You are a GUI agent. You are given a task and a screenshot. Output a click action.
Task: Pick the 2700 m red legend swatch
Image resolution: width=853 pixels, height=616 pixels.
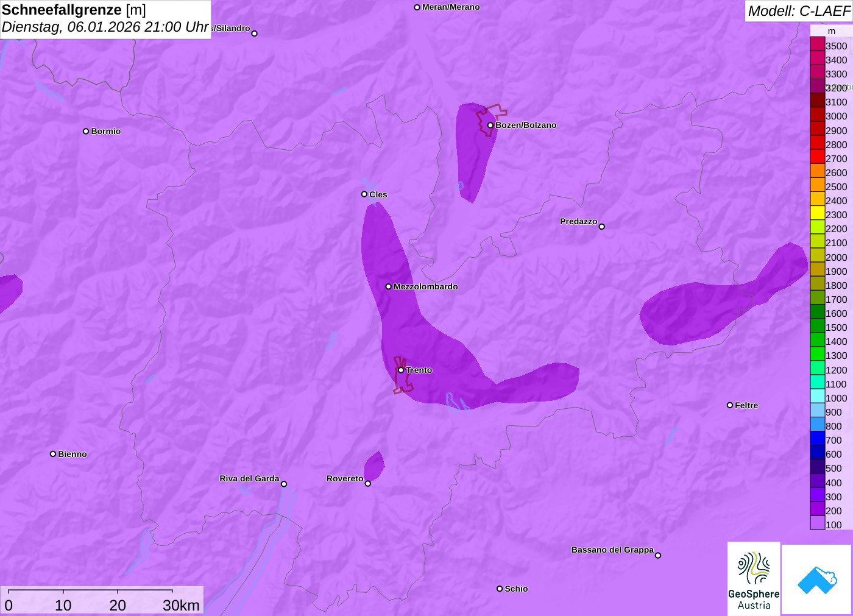pyautogui.click(x=818, y=157)
